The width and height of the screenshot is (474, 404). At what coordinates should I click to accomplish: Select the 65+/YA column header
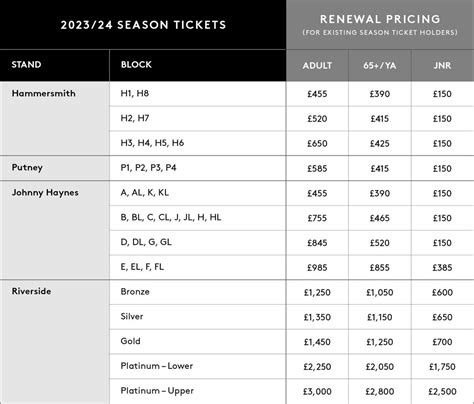click(380, 65)
